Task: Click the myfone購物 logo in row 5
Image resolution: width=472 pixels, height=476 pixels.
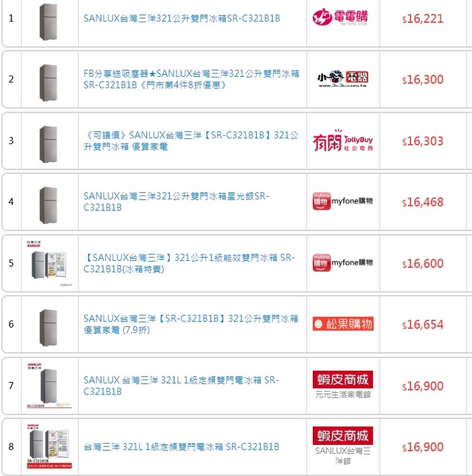Action: (x=343, y=262)
